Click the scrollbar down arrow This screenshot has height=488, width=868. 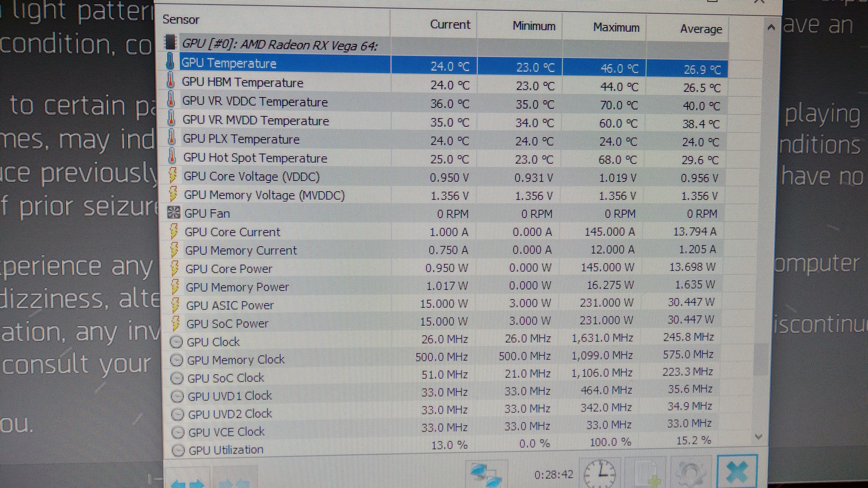759,437
